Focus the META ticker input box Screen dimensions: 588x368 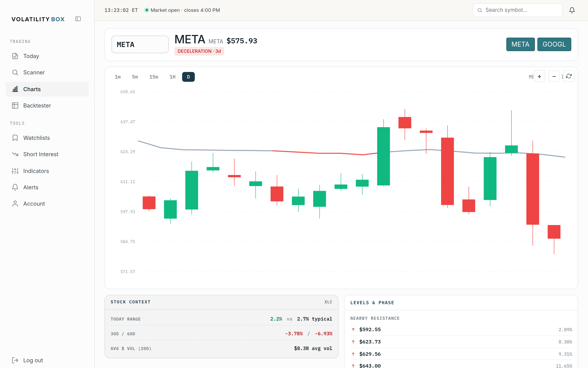140,44
